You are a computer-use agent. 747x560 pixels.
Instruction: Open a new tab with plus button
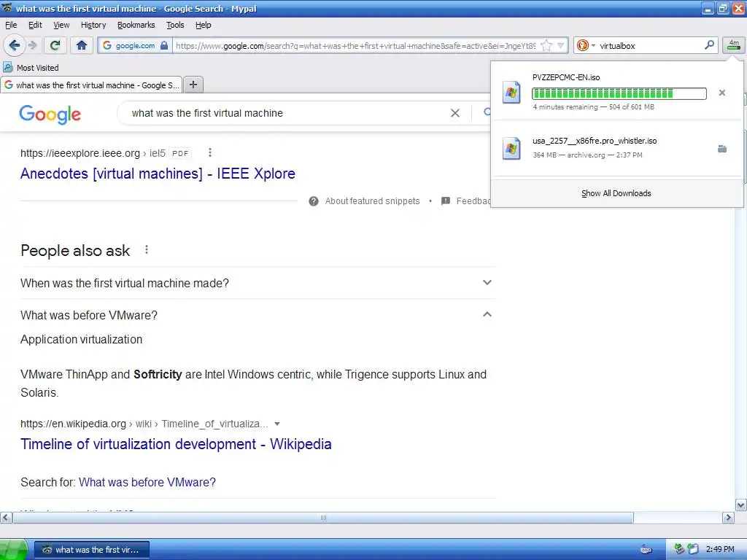pos(193,85)
